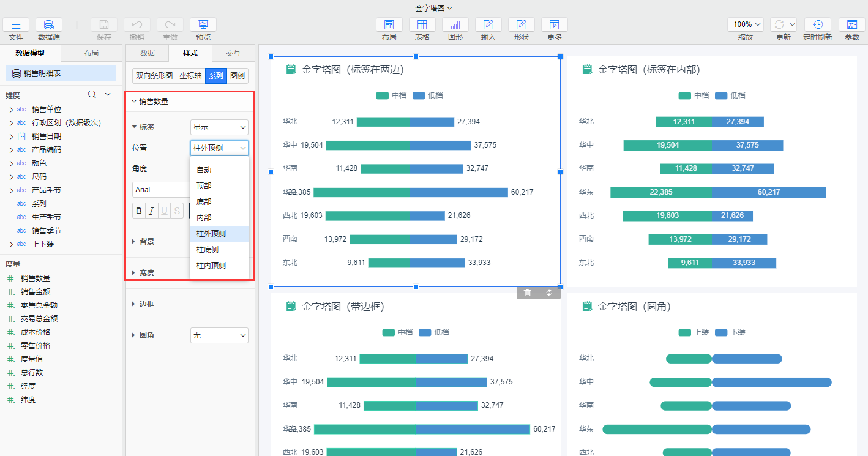
Task: Insert a chart with the 图形 icon
Action: (455, 24)
